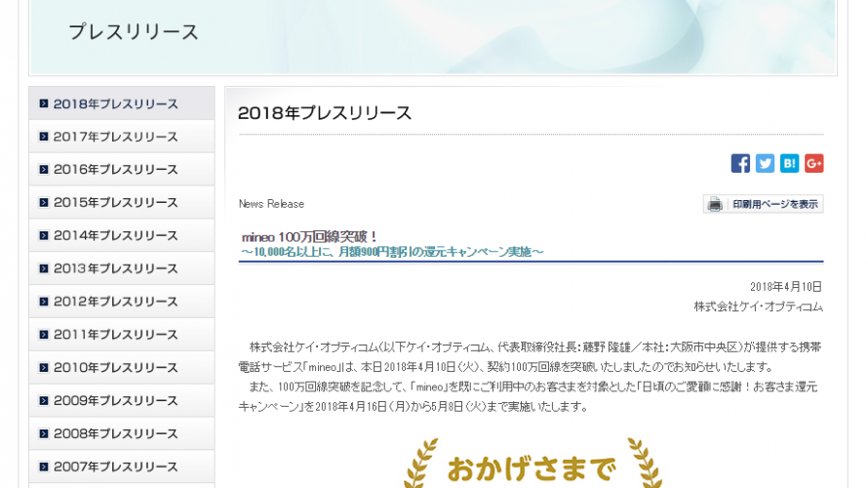Open 2015年プレスリリース in sidebar
The height and width of the screenshot is (488, 868).
tap(122, 202)
